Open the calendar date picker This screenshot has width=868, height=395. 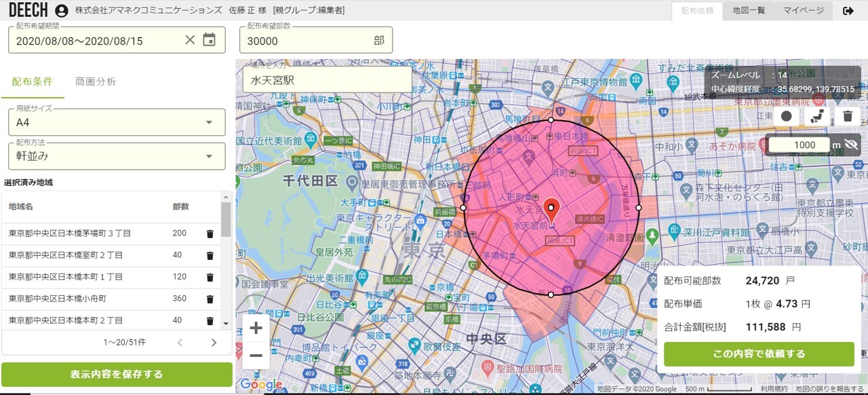point(210,40)
